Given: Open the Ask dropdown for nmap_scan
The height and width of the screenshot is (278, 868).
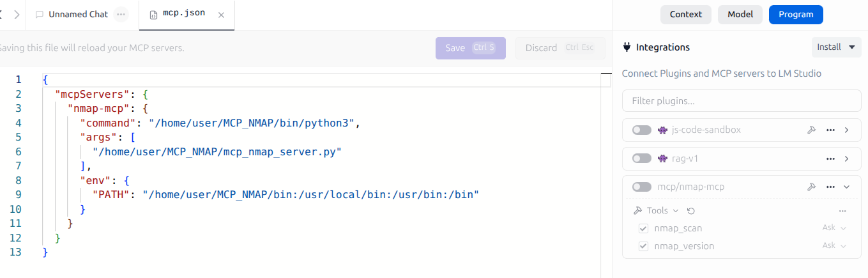Looking at the screenshot, I should coord(834,228).
